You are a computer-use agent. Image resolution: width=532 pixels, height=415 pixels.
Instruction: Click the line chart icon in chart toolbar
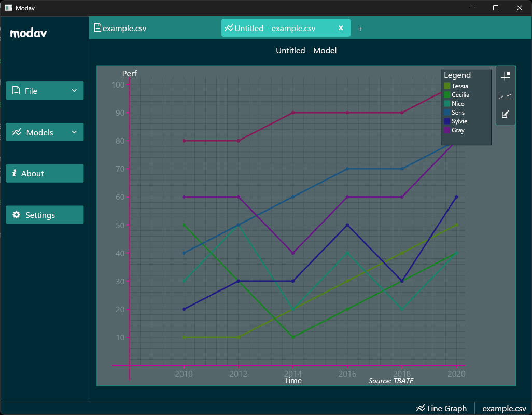505,95
